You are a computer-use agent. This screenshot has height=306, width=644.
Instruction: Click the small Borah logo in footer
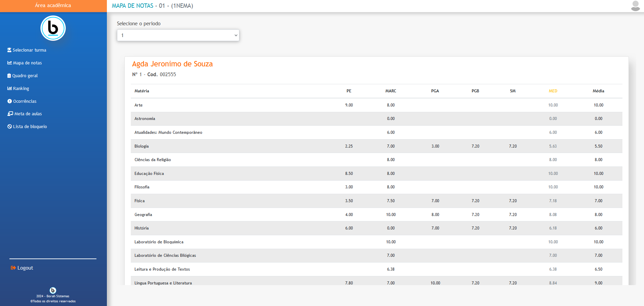[53, 290]
